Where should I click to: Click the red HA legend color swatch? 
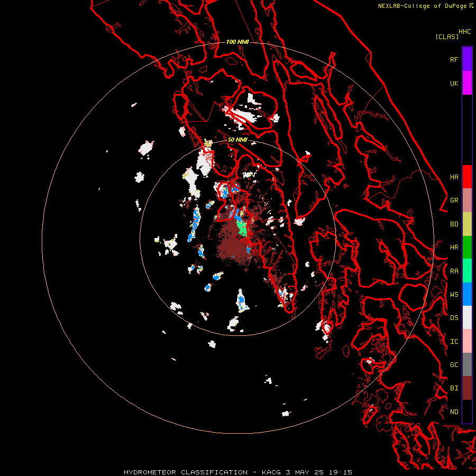click(467, 177)
